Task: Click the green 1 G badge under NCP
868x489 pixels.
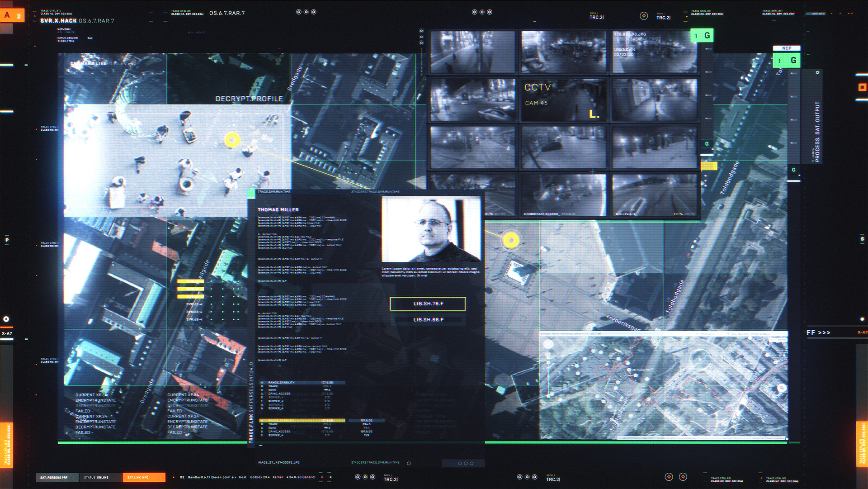Action: coord(787,60)
